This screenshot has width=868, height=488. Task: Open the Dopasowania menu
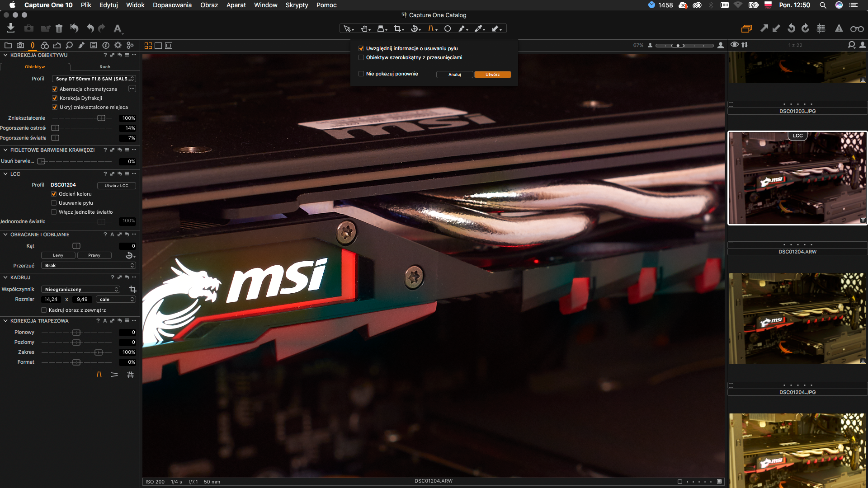tap(172, 5)
